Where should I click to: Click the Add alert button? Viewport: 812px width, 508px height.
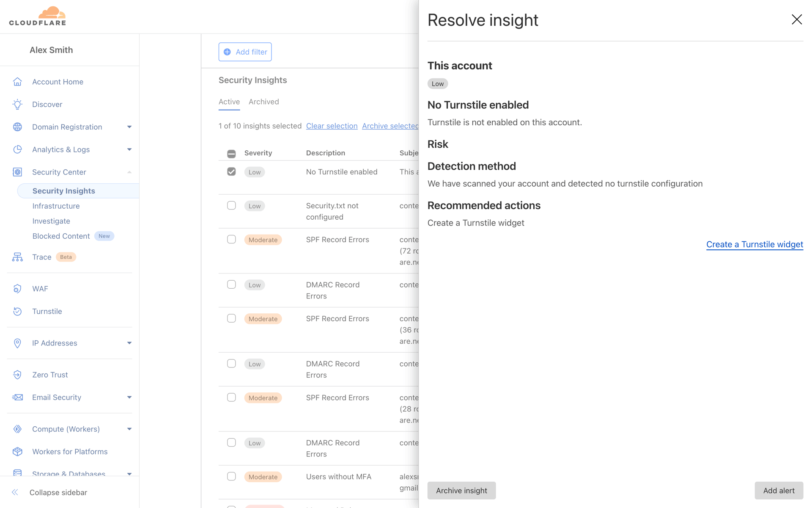click(779, 490)
